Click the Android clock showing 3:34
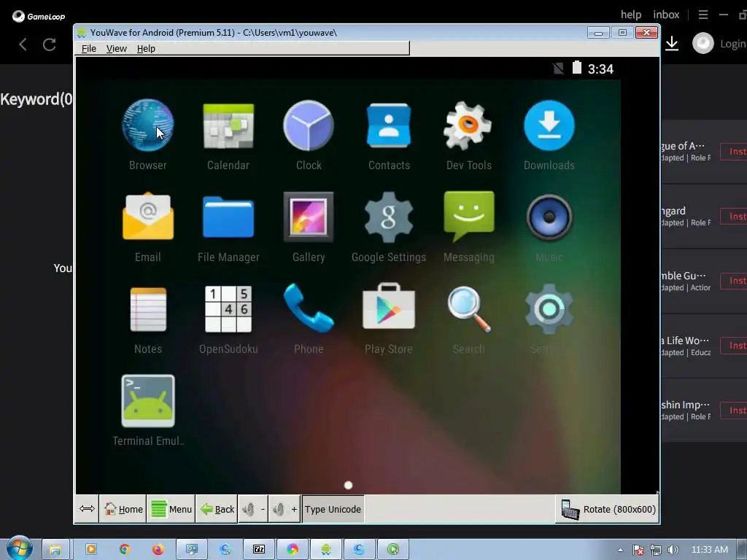The height and width of the screenshot is (560, 747). coord(600,69)
